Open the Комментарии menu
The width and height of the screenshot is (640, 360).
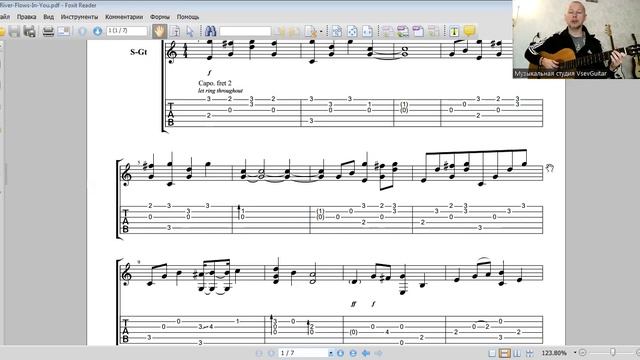pyautogui.click(x=124, y=17)
